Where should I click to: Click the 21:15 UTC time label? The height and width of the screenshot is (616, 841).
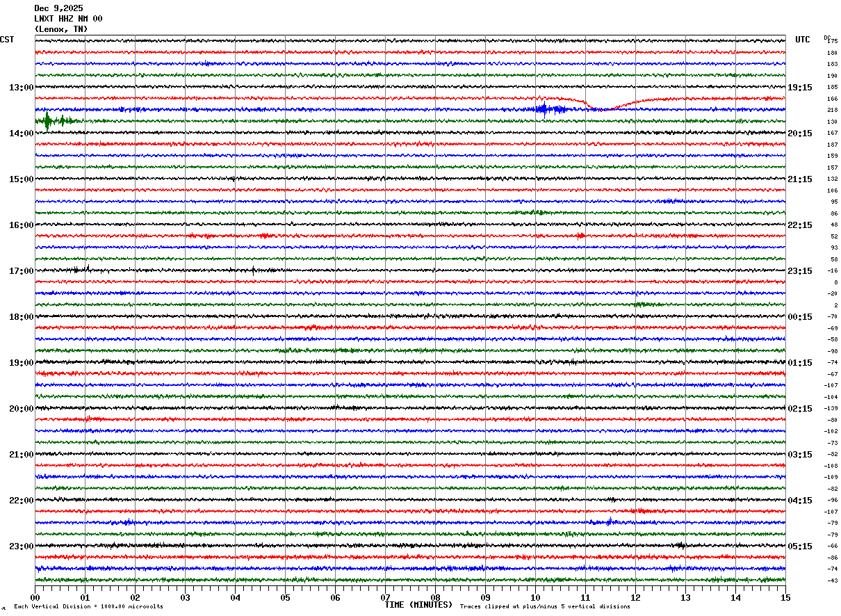(800, 179)
